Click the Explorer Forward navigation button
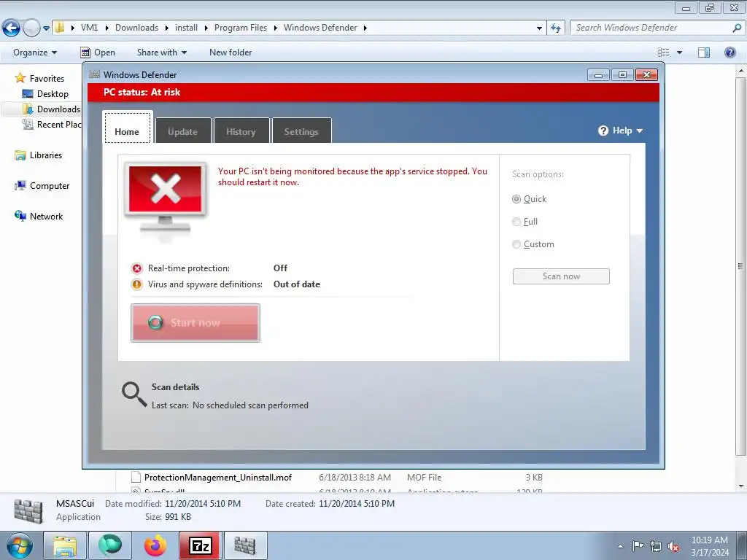The height and width of the screenshot is (560, 747). 31,28
